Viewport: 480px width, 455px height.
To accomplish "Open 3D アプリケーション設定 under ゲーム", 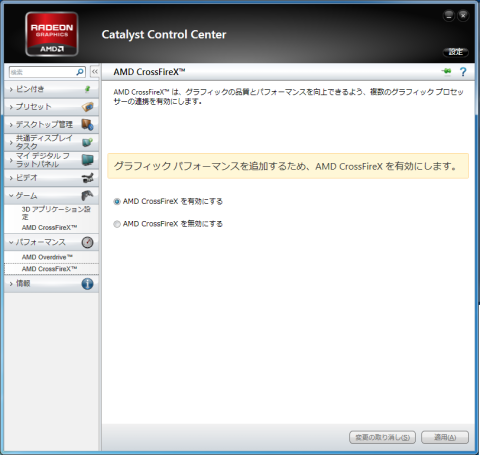I will [56, 213].
